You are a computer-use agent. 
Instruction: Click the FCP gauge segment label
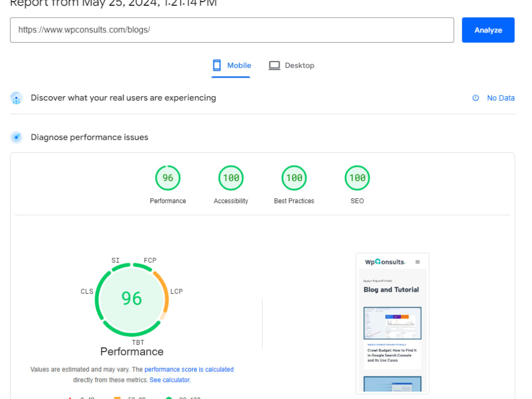150,260
